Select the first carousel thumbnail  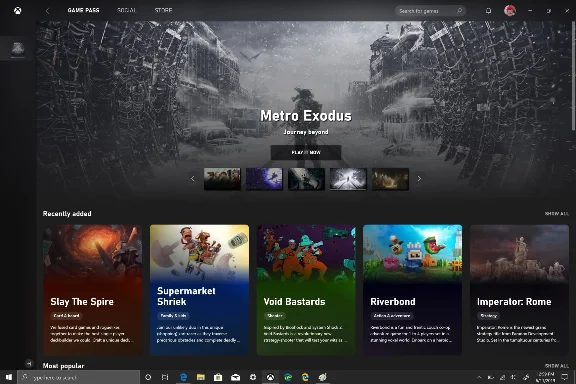(222, 179)
